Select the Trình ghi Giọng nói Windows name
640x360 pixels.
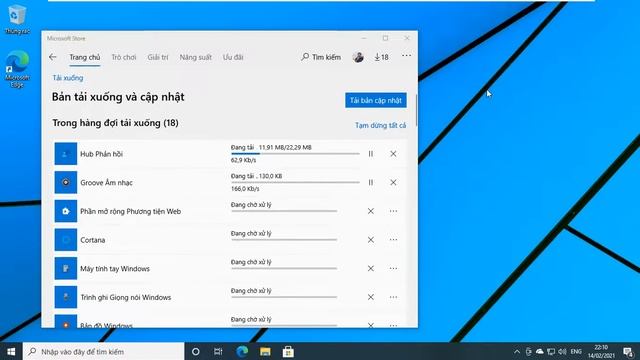(126, 297)
